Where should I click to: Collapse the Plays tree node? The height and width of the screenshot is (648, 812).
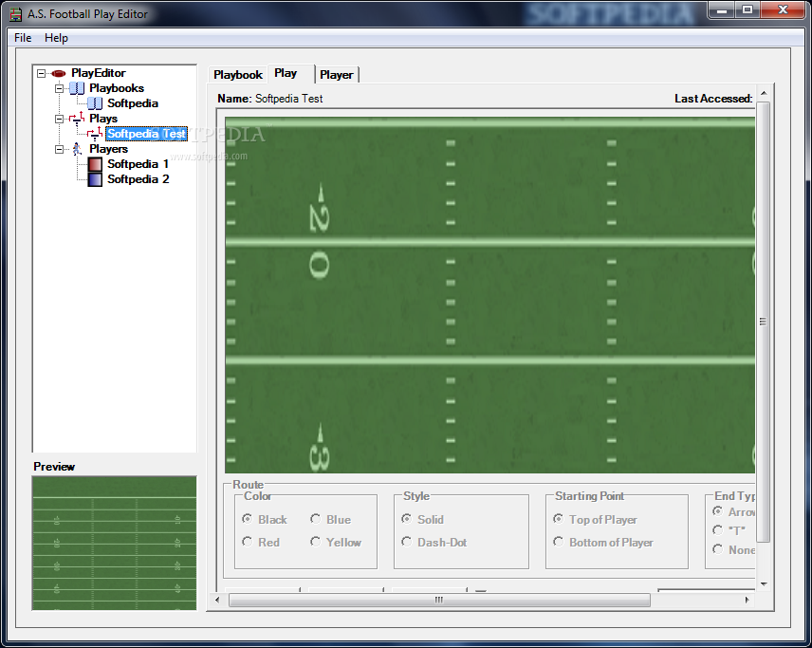click(x=60, y=120)
